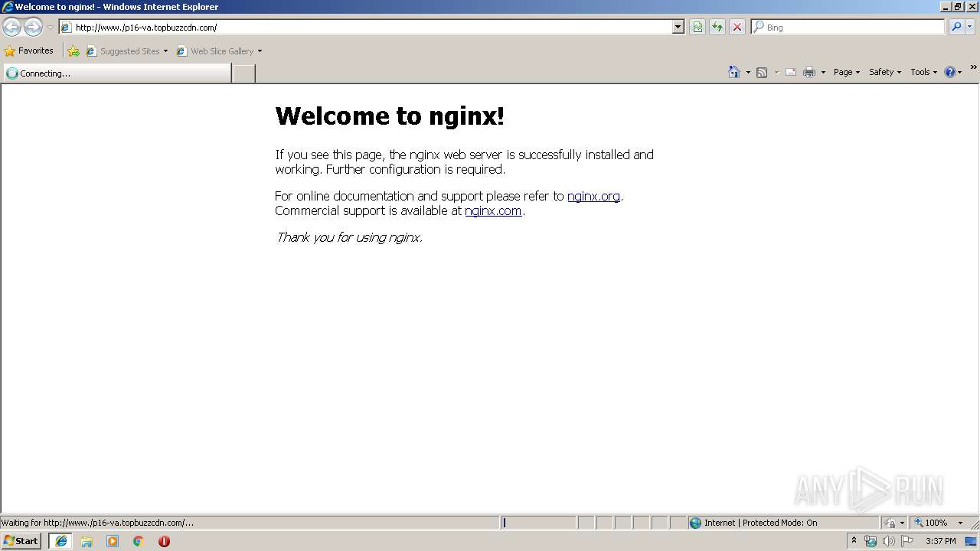The image size is (980, 551).
Task: Show hidden tray icons arrow
Action: point(854,540)
